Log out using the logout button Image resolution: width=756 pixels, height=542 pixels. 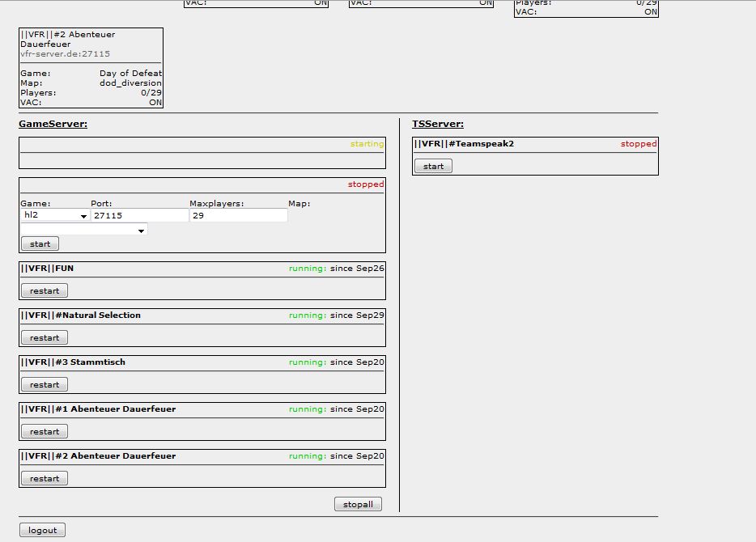pos(42,530)
